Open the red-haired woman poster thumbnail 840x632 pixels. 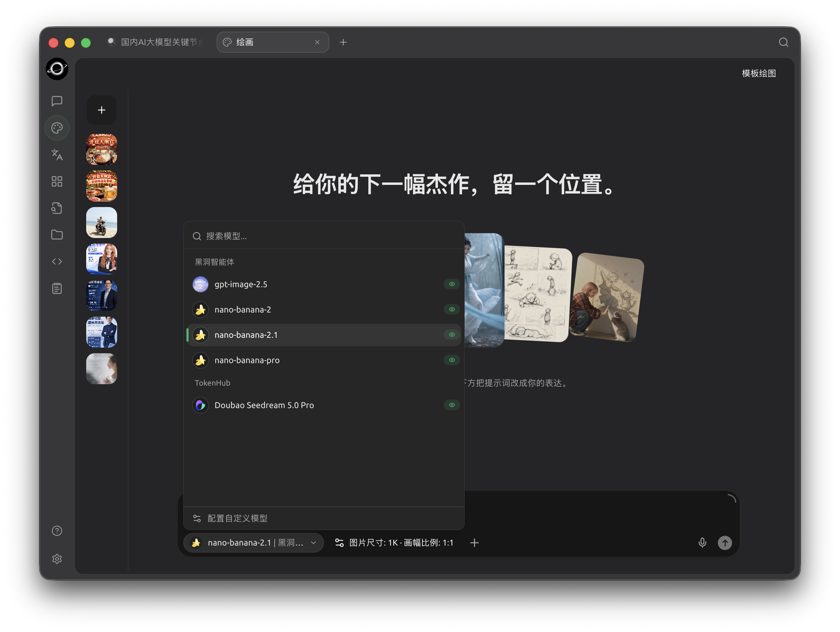click(101, 259)
